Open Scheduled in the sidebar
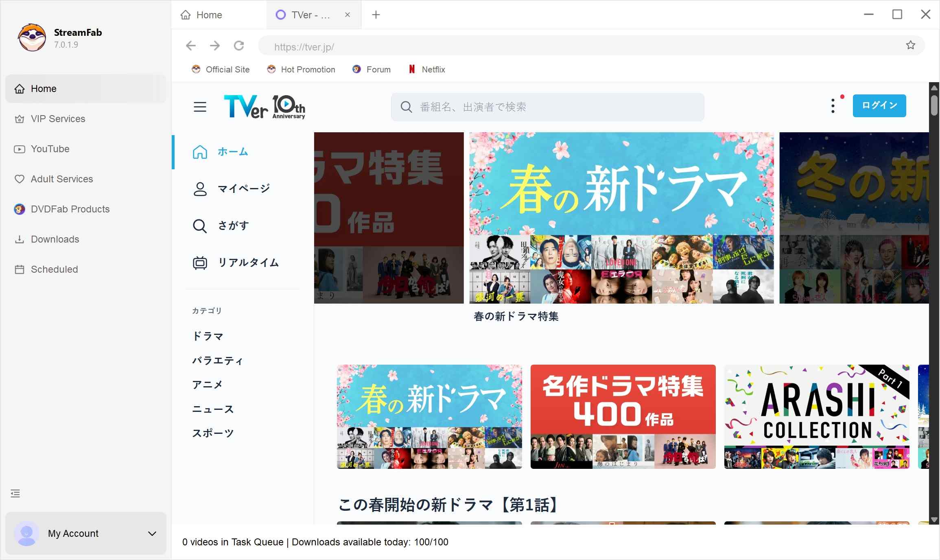Screen dimensions: 940x560 point(86,269)
